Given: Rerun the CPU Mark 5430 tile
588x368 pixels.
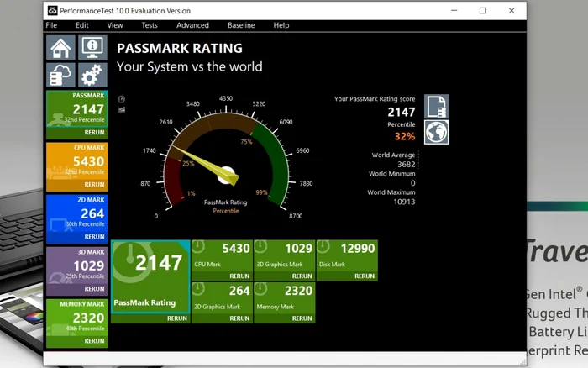Looking at the screenshot, I should point(239,276).
